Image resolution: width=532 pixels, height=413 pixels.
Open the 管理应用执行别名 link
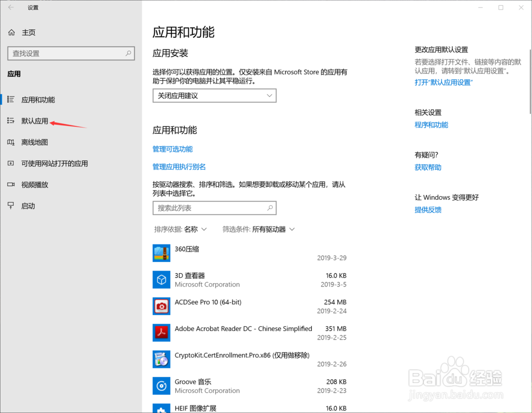(x=179, y=166)
